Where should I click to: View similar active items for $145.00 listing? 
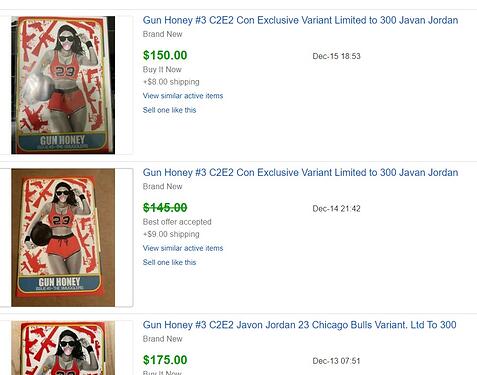183,248
